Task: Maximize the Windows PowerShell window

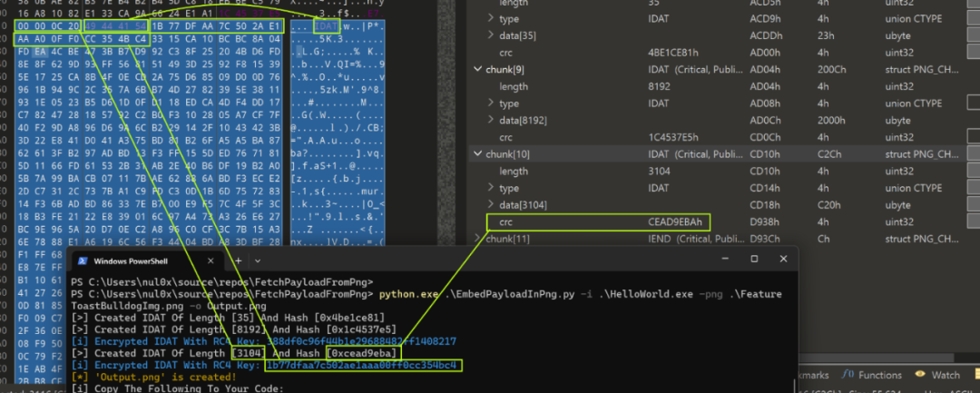Action: click(754, 259)
